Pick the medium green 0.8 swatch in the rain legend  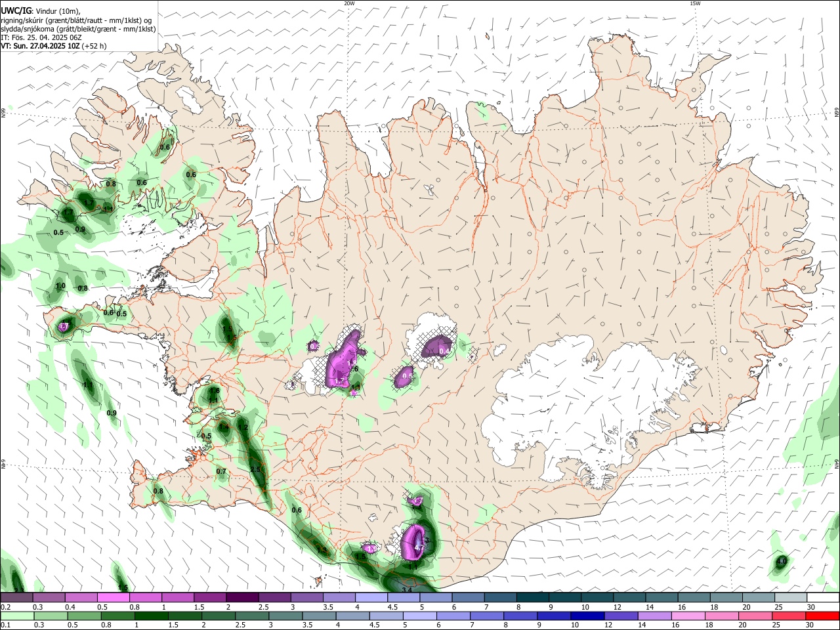(x=117, y=616)
